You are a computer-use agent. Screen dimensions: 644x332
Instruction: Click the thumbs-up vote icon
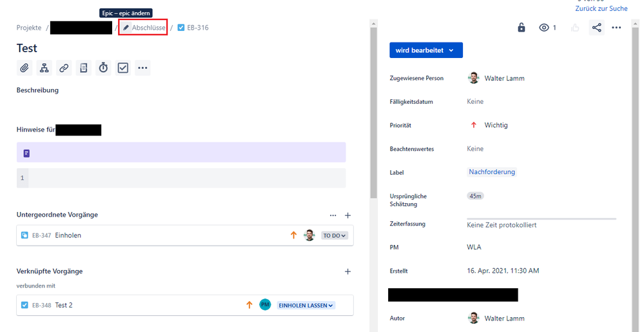[575, 28]
